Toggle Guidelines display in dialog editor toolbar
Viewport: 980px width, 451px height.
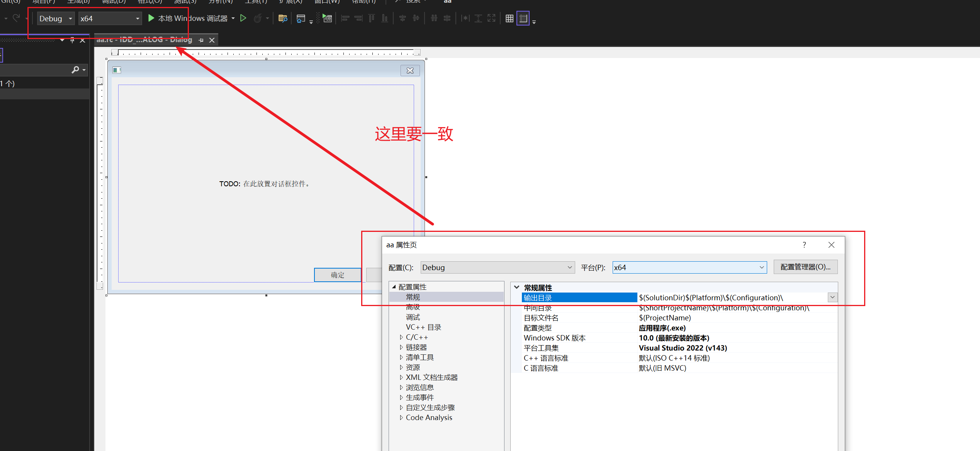coord(523,18)
